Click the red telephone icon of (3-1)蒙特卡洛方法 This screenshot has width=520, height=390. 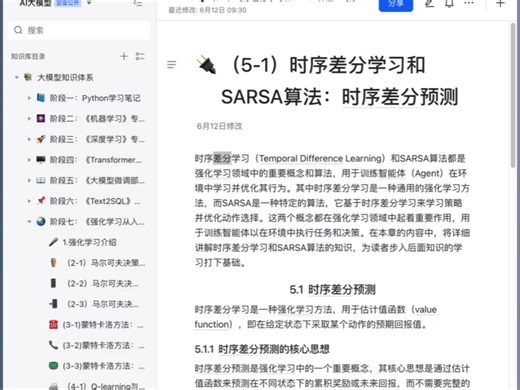click(53, 325)
